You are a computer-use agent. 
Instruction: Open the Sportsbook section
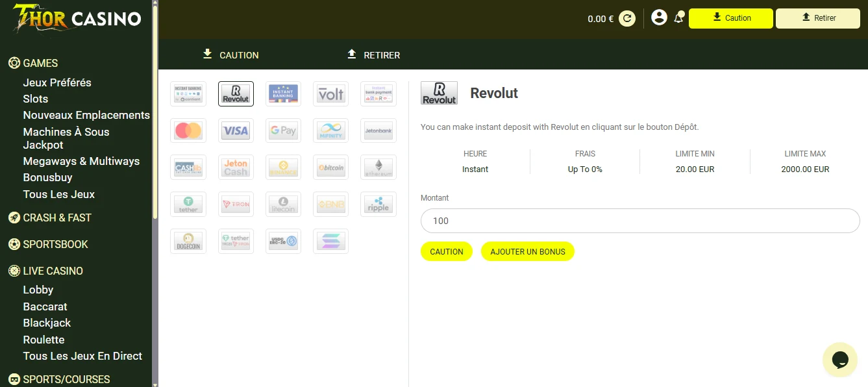(55, 244)
